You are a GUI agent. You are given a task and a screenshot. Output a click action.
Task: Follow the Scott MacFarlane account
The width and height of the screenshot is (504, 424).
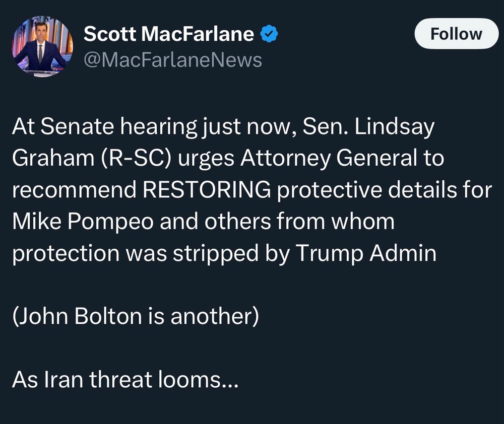[457, 34]
